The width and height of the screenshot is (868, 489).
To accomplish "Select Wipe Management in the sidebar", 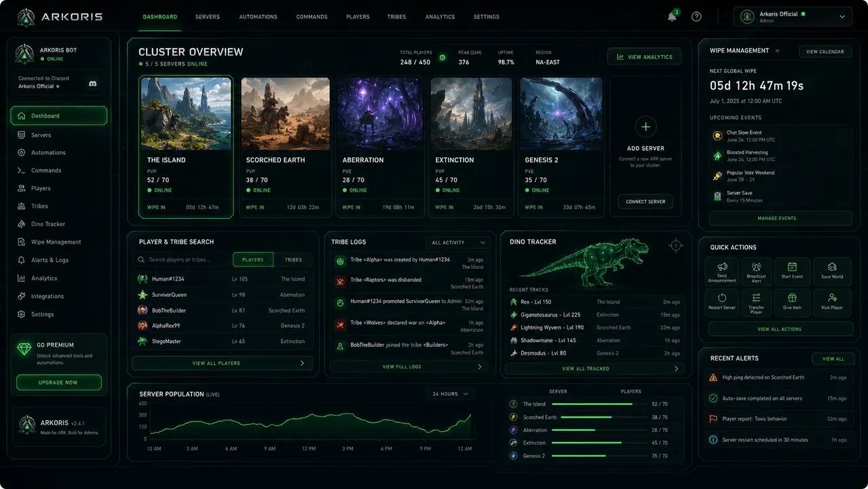I will 58,242.
